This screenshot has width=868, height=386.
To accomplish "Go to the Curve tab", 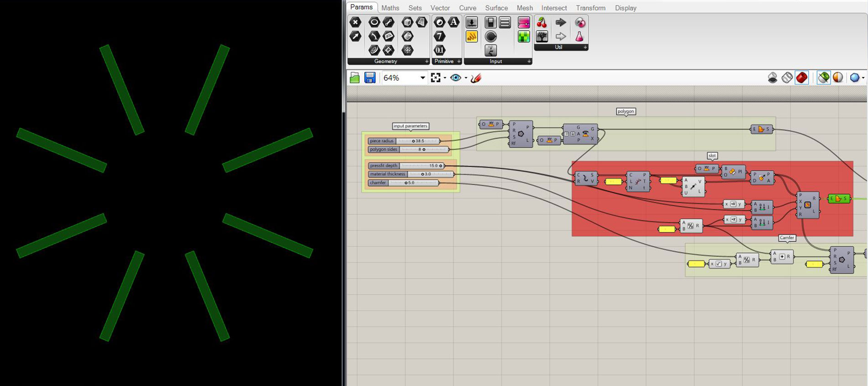I will [x=468, y=8].
